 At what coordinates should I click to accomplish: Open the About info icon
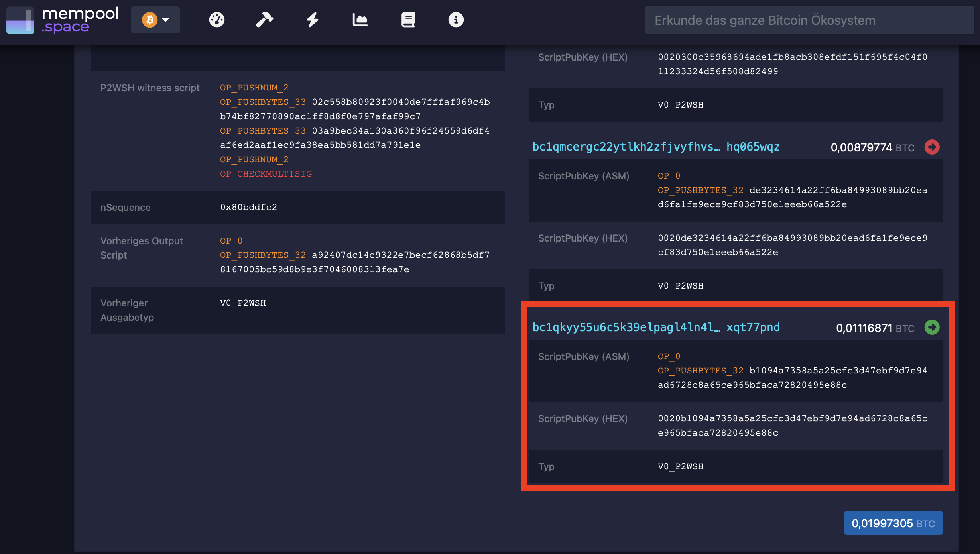456,20
